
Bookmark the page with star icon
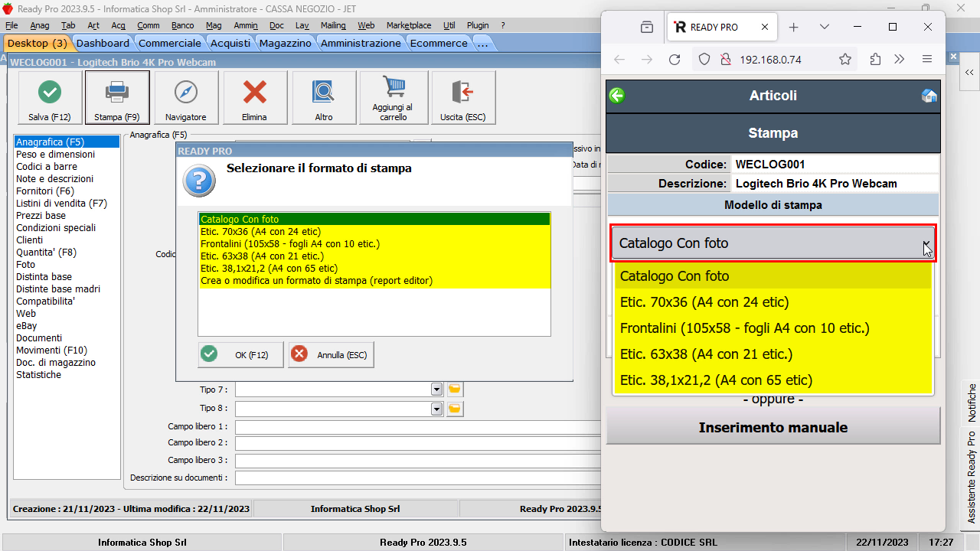845,59
